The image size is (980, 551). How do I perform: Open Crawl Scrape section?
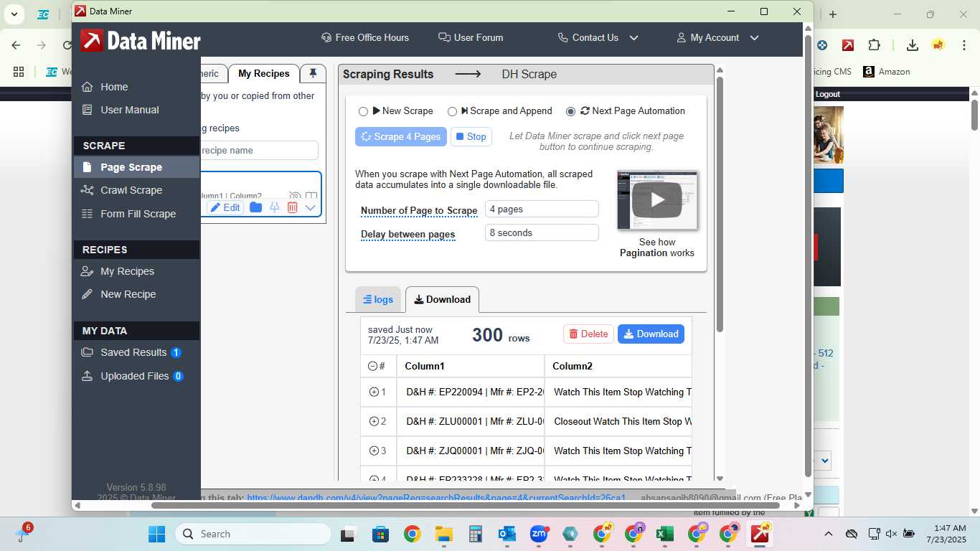click(x=131, y=190)
